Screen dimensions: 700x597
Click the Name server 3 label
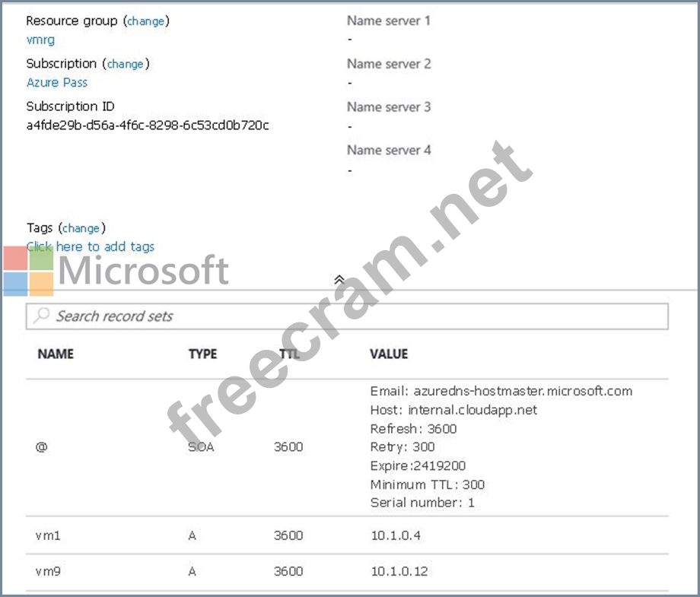389,107
